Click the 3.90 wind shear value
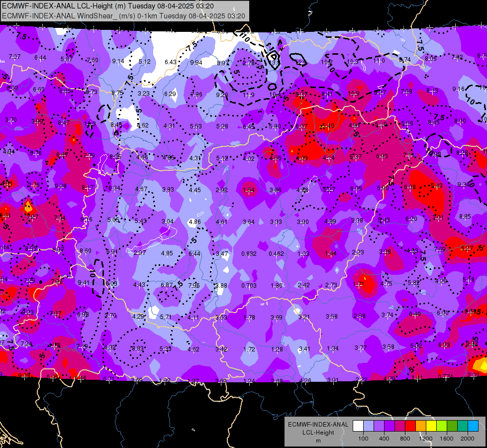 click(x=303, y=222)
